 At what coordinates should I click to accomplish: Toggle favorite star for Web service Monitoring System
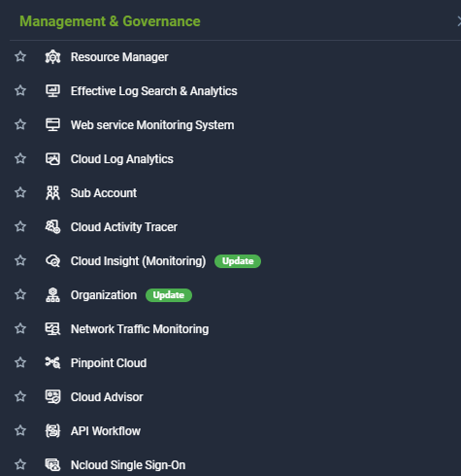point(20,124)
